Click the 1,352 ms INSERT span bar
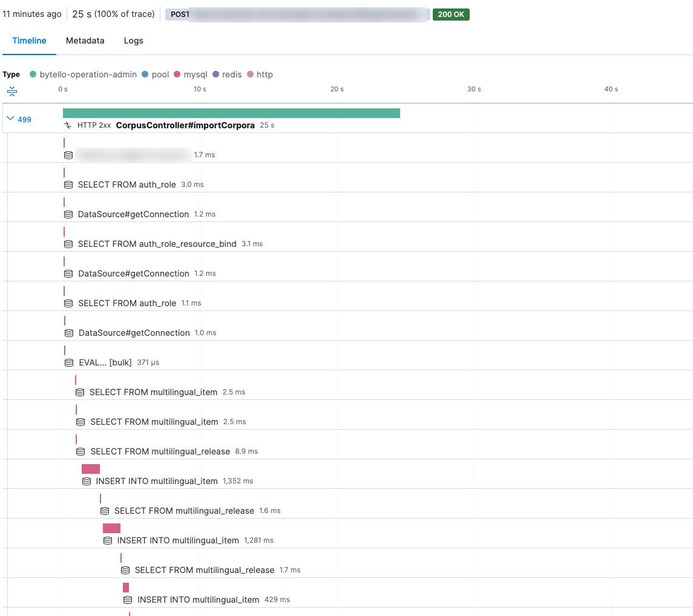 click(x=91, y=469)
